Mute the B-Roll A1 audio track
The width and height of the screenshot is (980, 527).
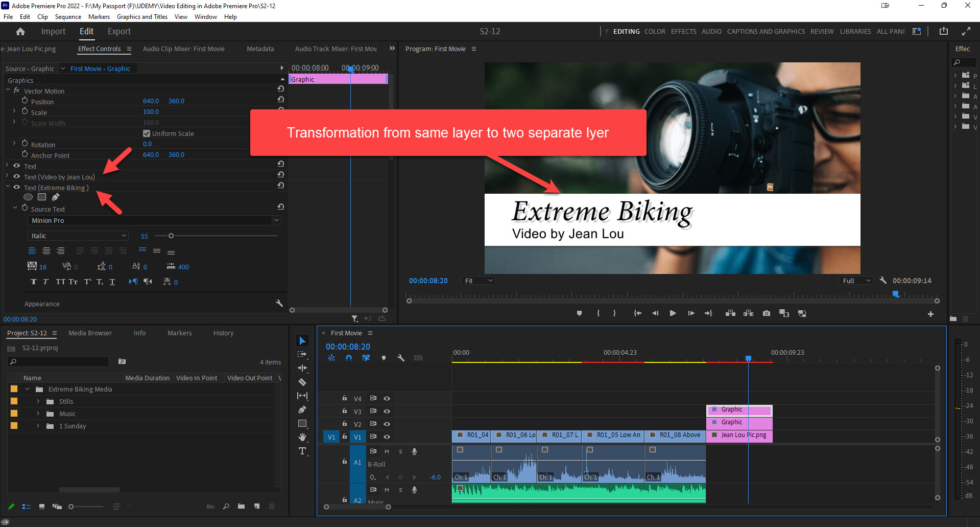[387, 451]
